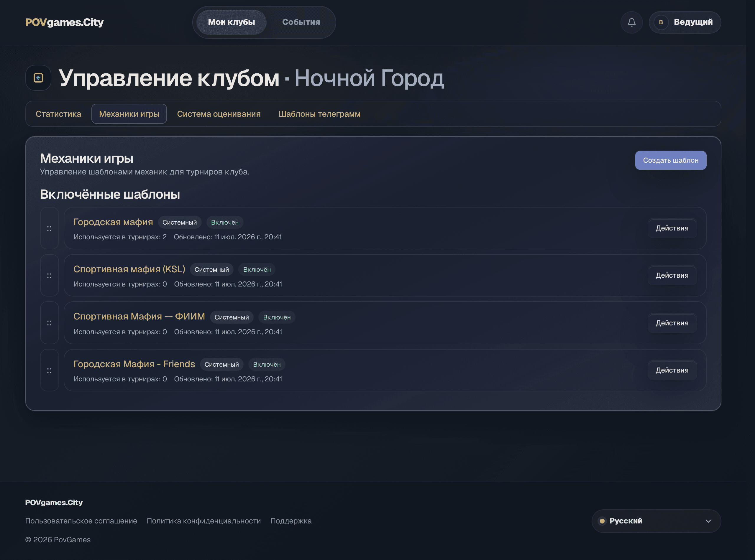Grab the drag handle for Городская мафия
Image resolution: width=755 pixels, height=560 pixels.
(50, 228)
